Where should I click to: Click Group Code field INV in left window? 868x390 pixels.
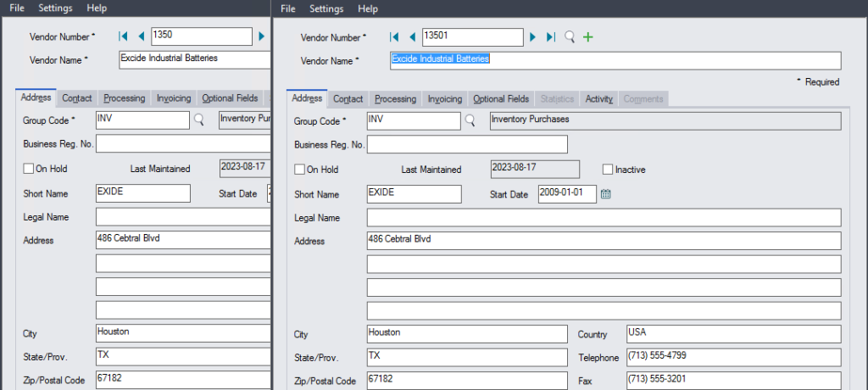[x=142, y=120]
